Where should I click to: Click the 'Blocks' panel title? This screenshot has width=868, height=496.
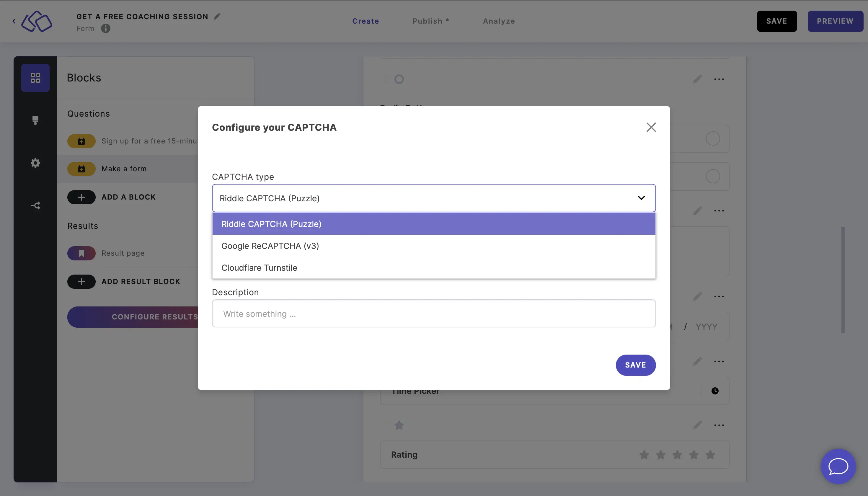tap(84, 78)
